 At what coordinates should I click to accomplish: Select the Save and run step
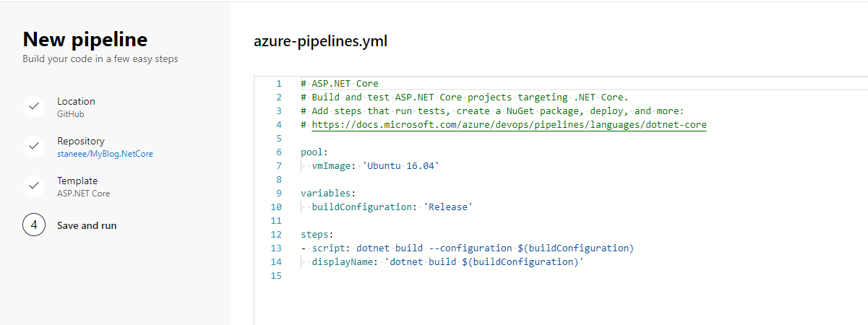87,225
